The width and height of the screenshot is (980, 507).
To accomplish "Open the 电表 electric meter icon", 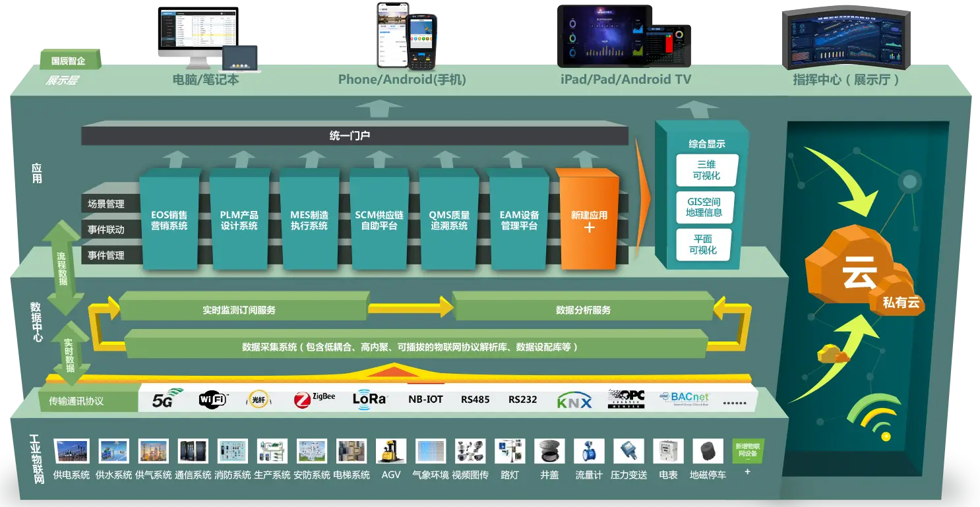I will point(667,451).
